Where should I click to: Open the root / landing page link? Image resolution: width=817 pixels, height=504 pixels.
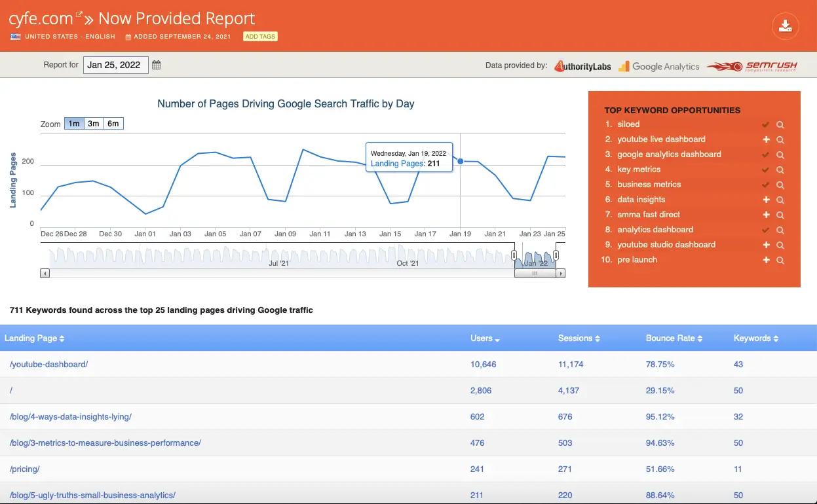click(11, 390)
